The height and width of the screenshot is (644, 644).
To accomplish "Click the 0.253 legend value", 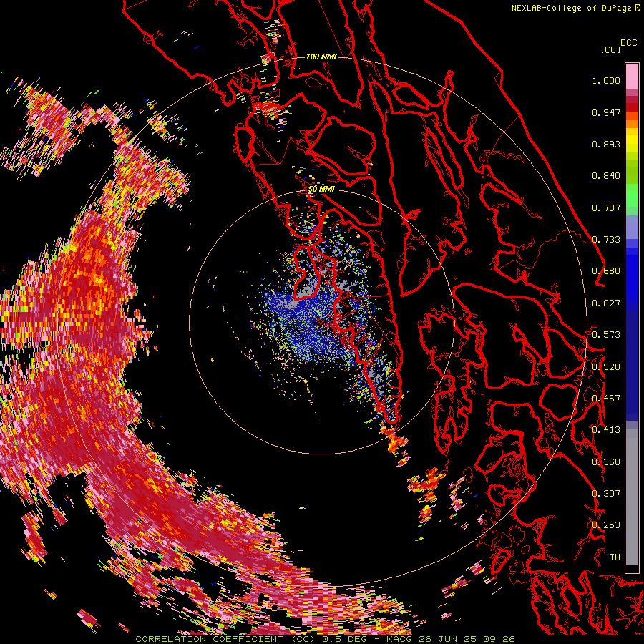I will [x=606, y=525].
